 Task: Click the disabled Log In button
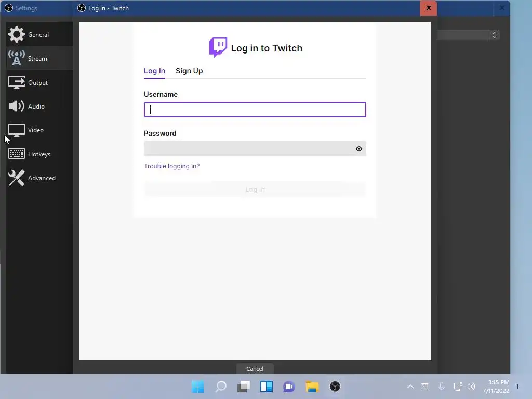pyautogui.click(x=255, y=189)
